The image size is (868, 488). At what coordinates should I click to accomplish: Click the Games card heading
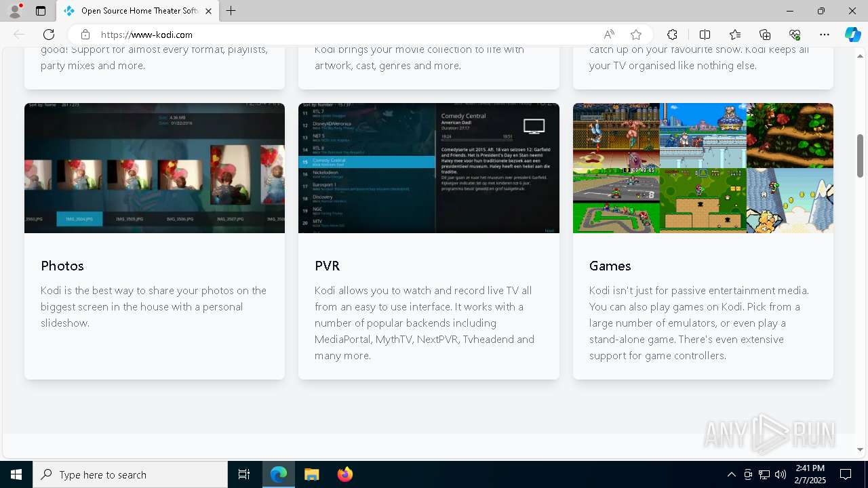click(x=610, y=266)
